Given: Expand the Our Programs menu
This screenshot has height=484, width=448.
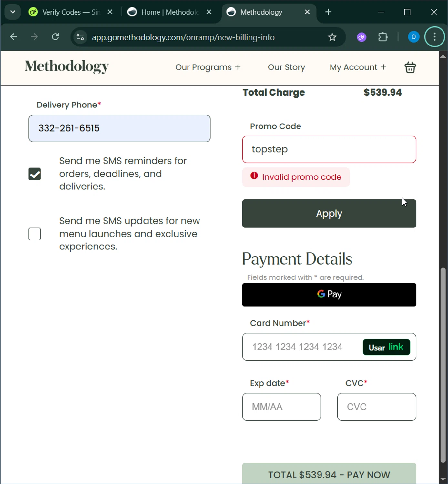Looking at the screenshot, I should click(x=208, y=67).
